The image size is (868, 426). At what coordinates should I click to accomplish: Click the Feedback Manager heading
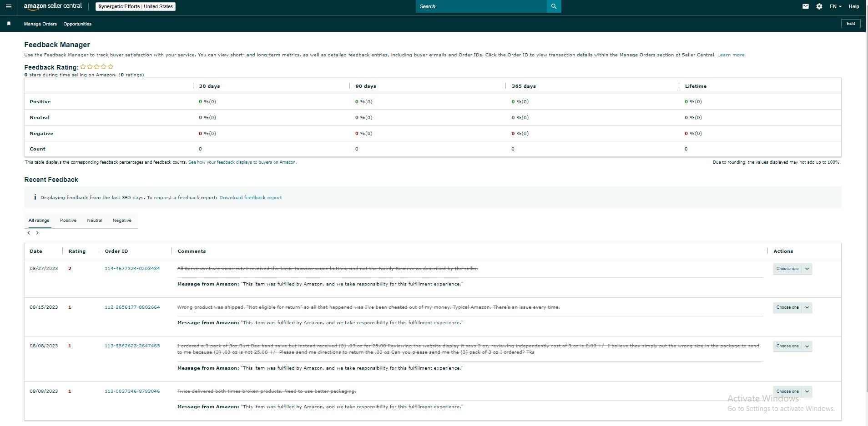click(57, 45)
